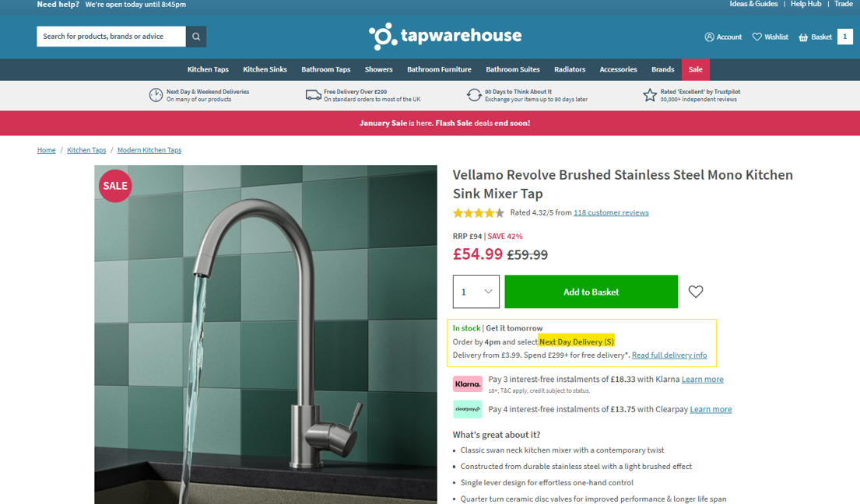
Task: Open Wishlist heart icon in header
Action: point(757,37)
